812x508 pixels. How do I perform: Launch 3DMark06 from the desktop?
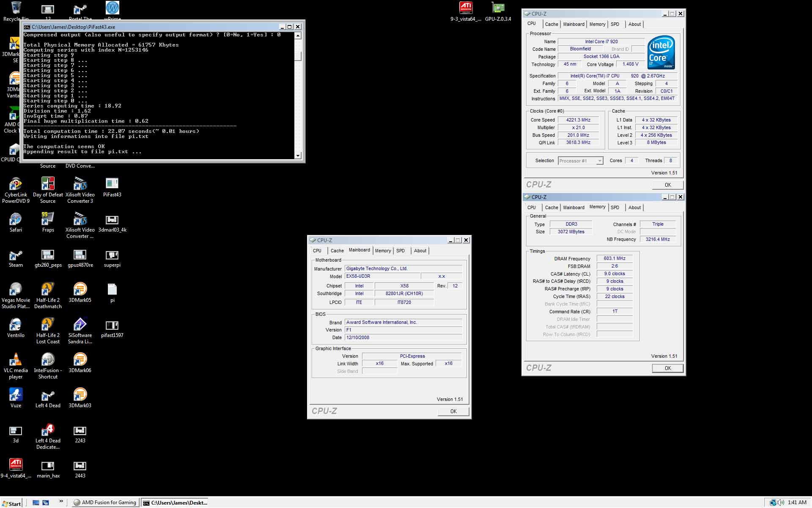(80, 359)
